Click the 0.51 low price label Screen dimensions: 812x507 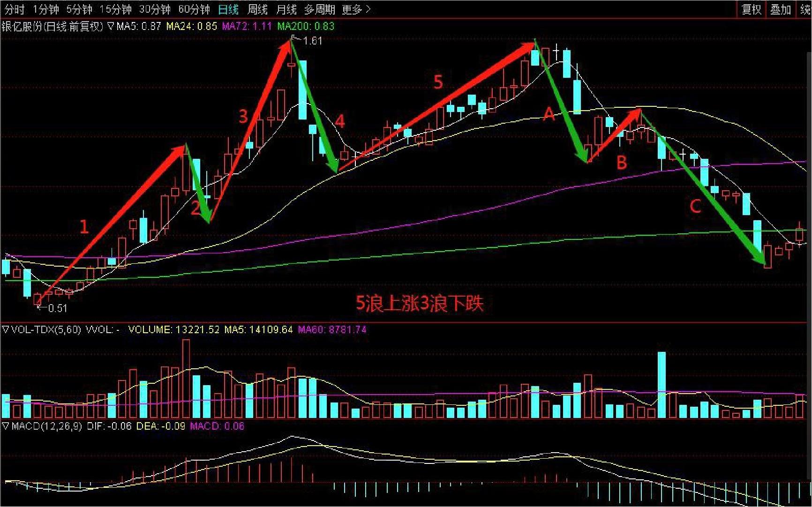[58, 308]
